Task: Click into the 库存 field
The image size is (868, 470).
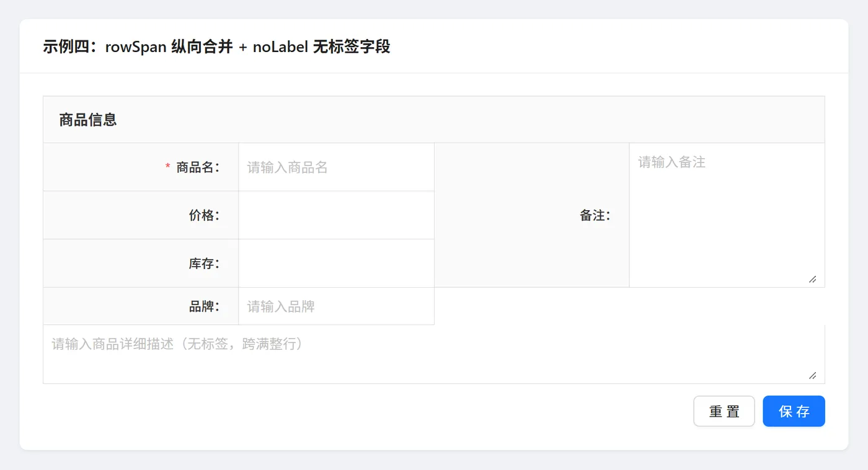Action: click(x=335, y=264)
